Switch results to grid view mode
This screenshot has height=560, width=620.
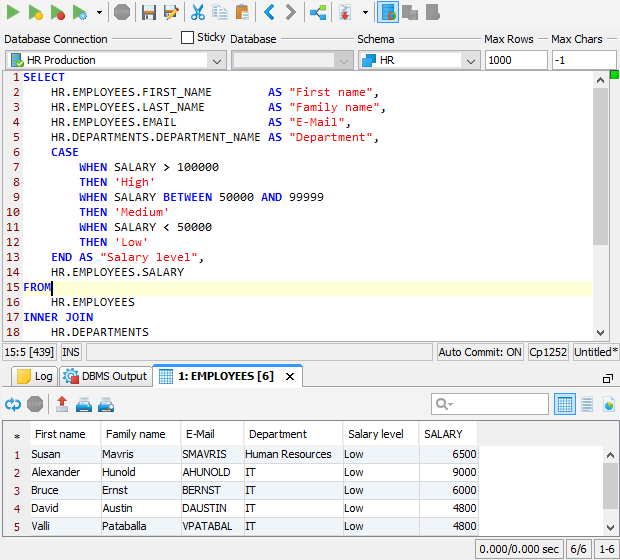pyautogui.click(x=564, y=404)
